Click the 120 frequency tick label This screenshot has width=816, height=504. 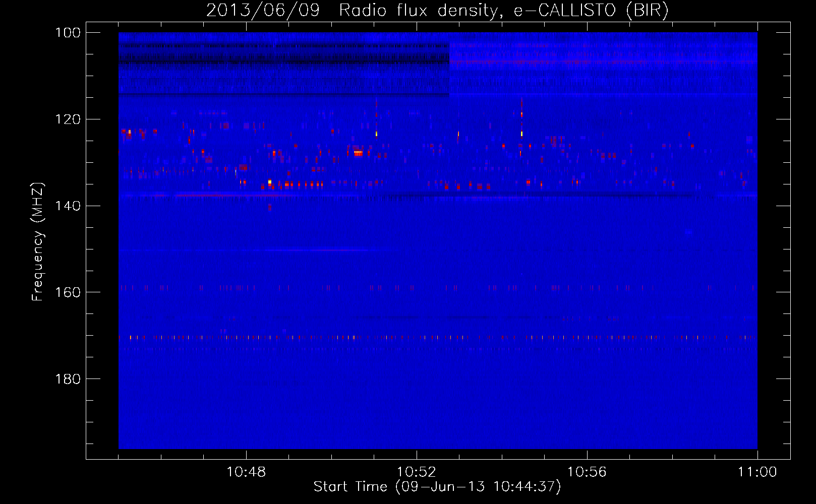(68, 119)
